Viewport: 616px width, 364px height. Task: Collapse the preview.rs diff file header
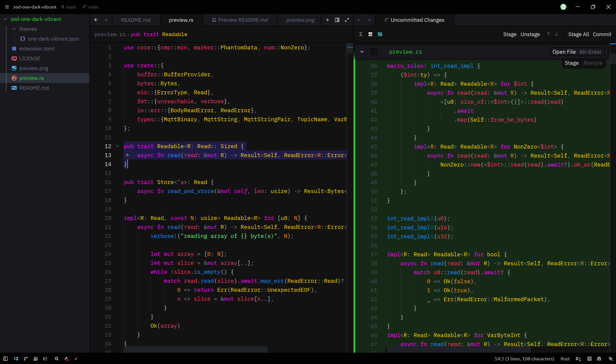point(362,52)
